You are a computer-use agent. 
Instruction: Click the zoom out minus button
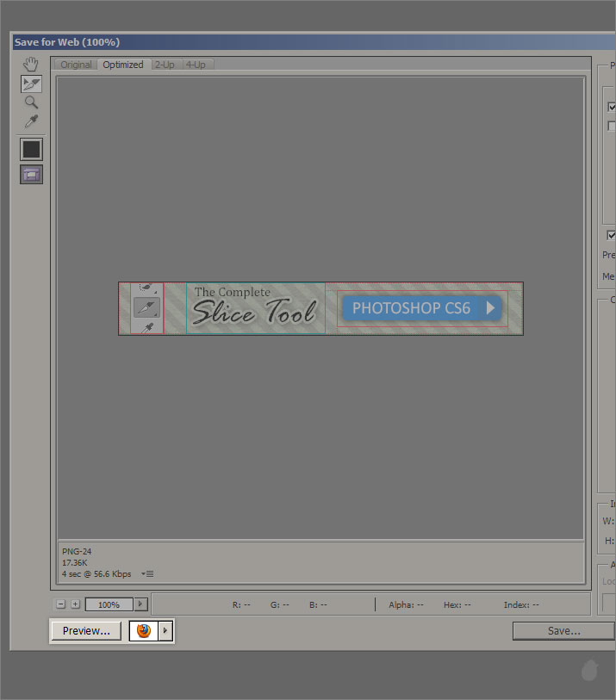point(60,604)
